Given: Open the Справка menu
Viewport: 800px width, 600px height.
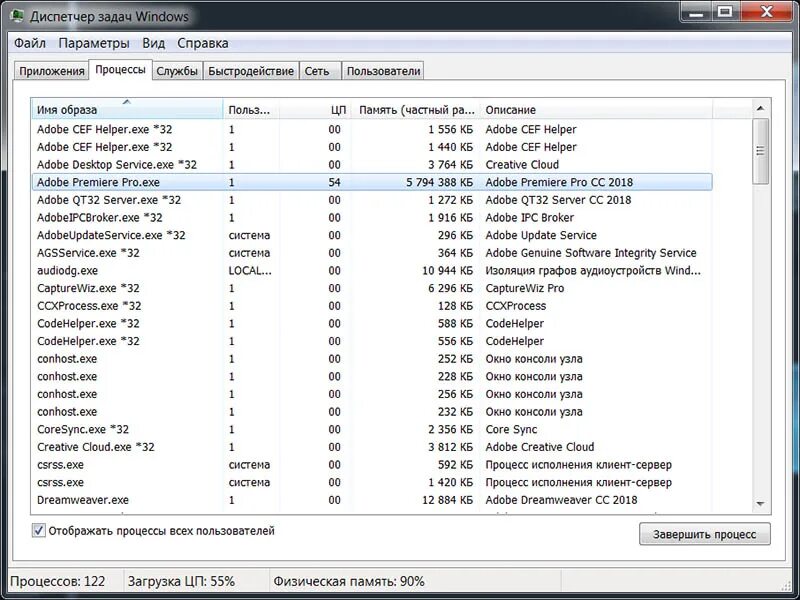Looking at the screenshot, I should [x=204, y=43].
